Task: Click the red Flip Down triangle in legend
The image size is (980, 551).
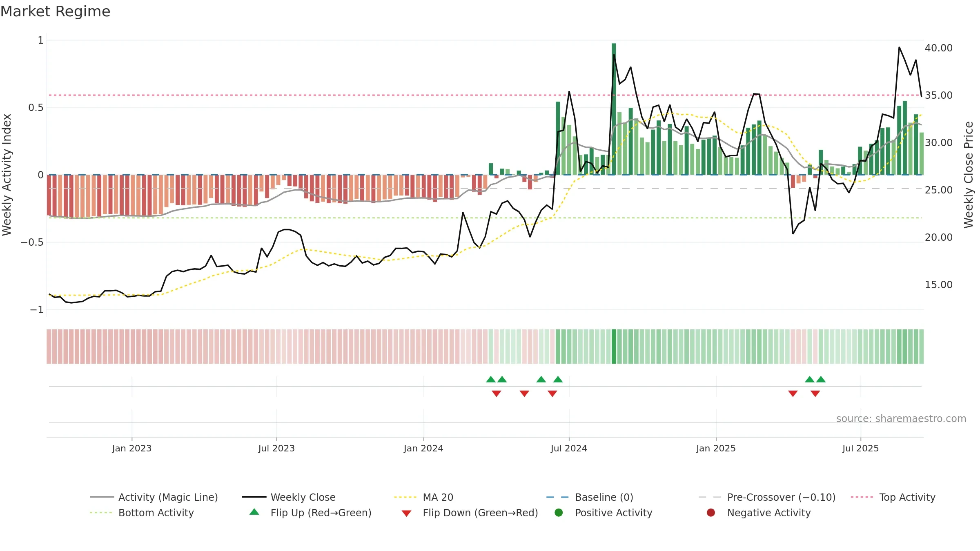Action: (x=406, y=513)
